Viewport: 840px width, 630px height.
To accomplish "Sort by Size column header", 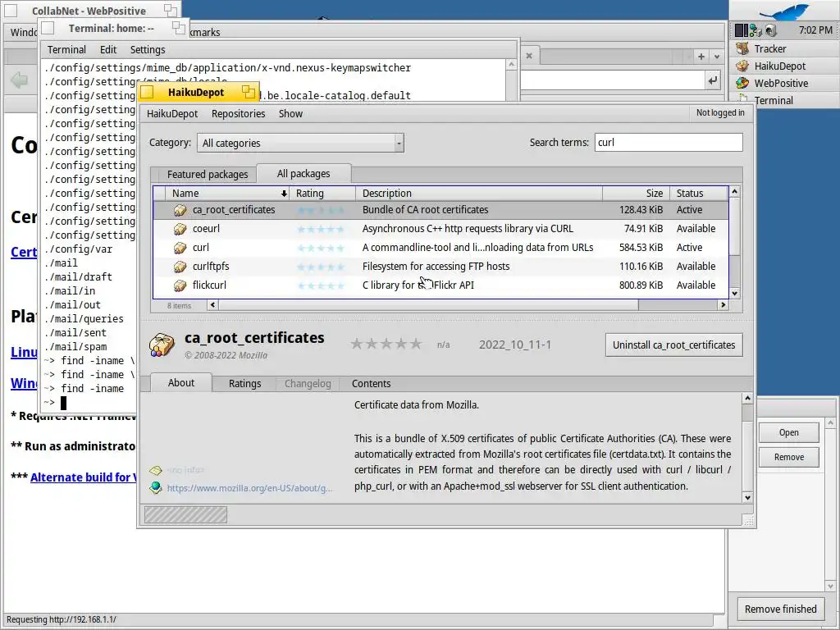I will click(x=636, y=194).
